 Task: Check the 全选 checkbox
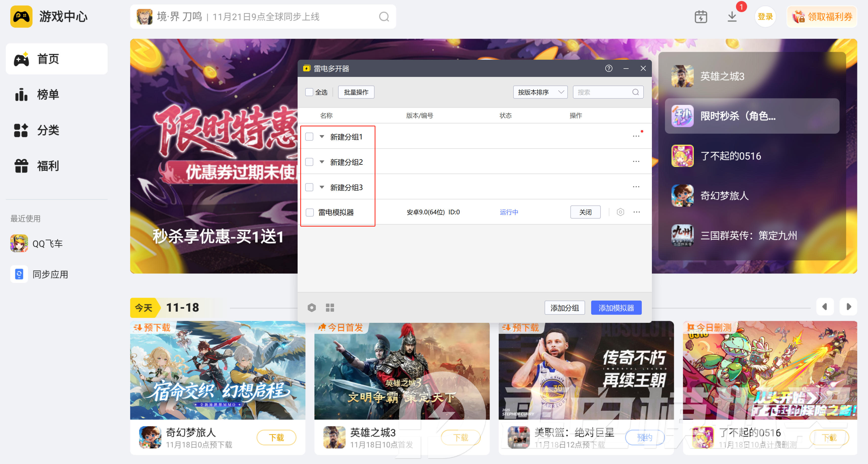[x=309, y=92]
